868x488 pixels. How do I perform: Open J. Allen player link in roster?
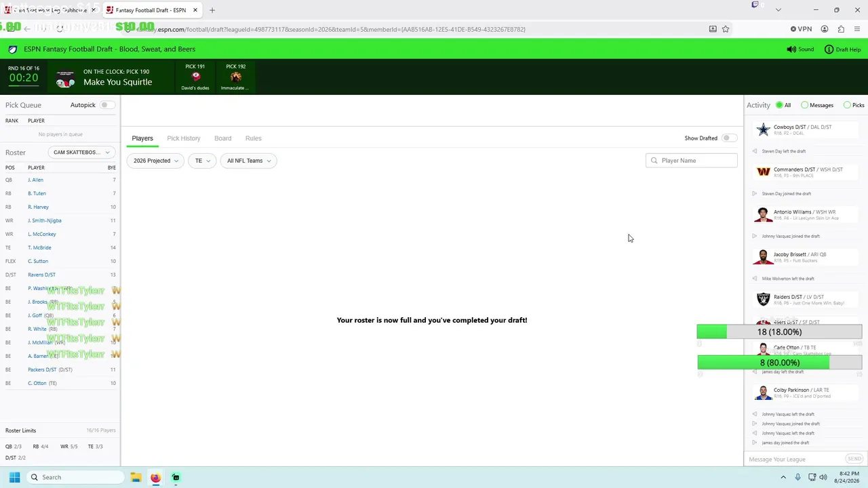click(35, 180)
